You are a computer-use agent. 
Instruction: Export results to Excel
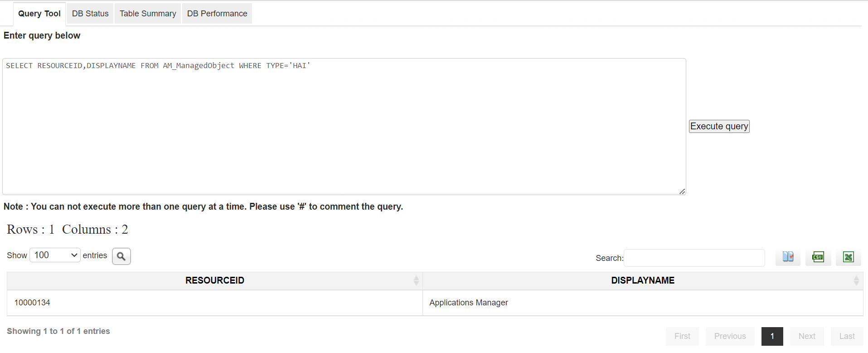click(x=848, y=257)
